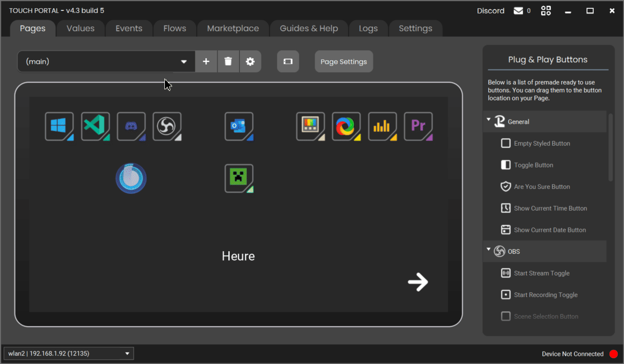Click the Plug & Play Buttons heading
Screen dimensions: 624x364
tap(548, 59)
